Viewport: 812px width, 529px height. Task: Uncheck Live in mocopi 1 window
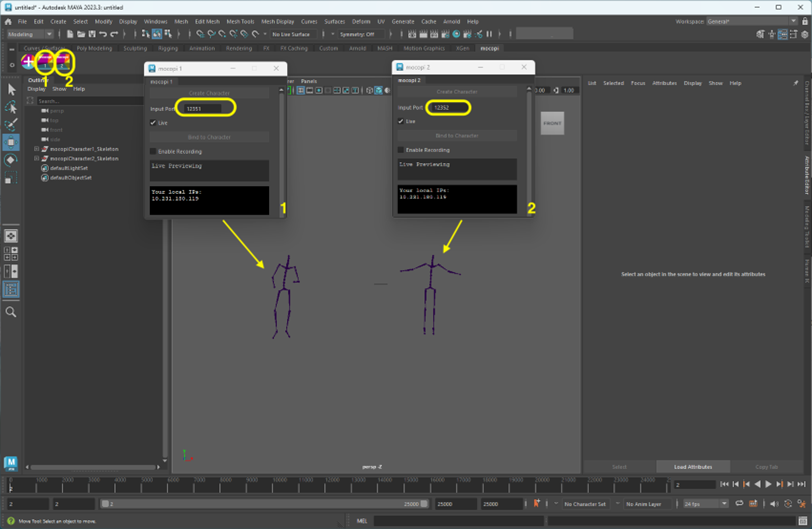(153, 123)
